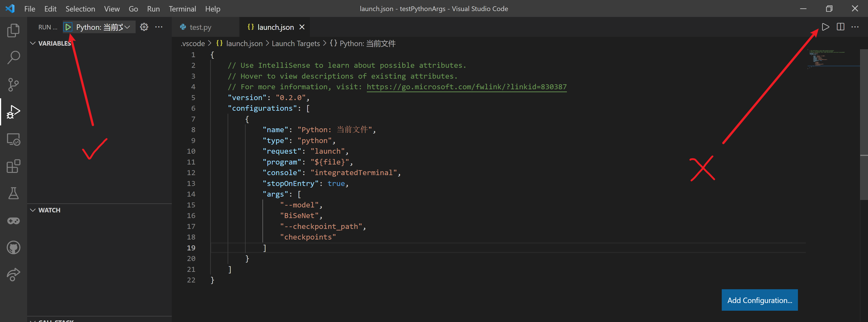Click Start Debugging green play button
The image size is (868, 322).
pyautogui.click(x=68, y=27)
